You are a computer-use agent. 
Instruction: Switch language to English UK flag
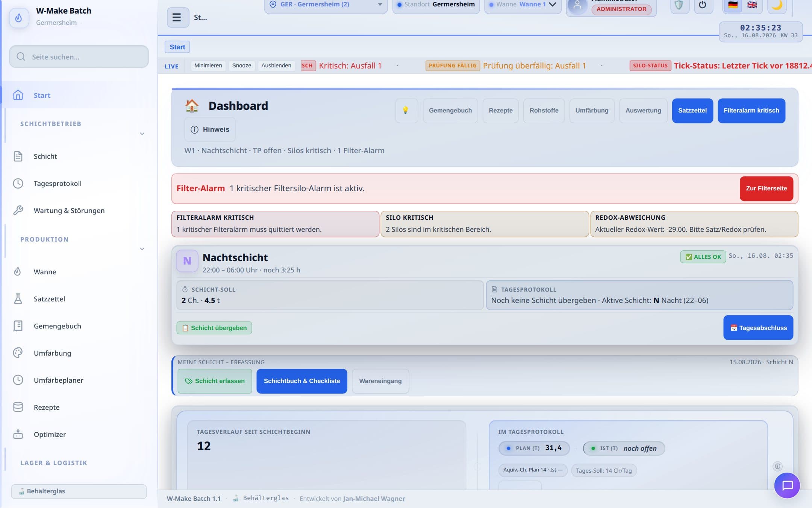752,5
